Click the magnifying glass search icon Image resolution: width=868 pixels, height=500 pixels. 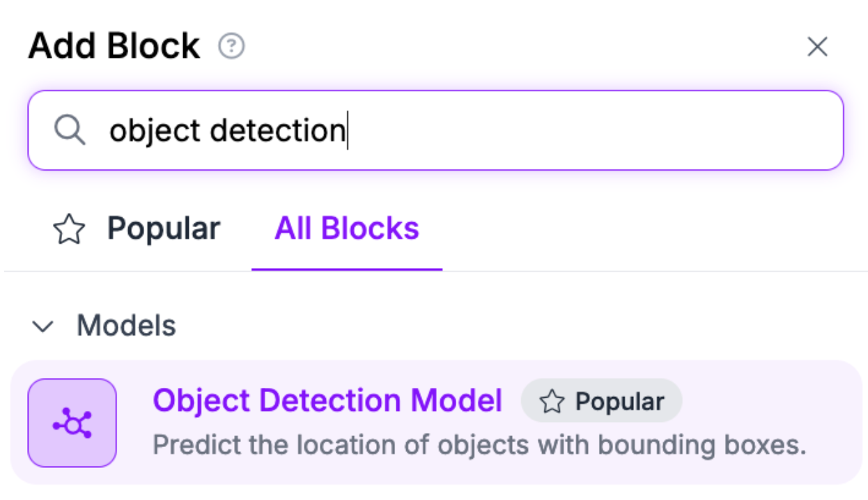click(x=70, y=130)
